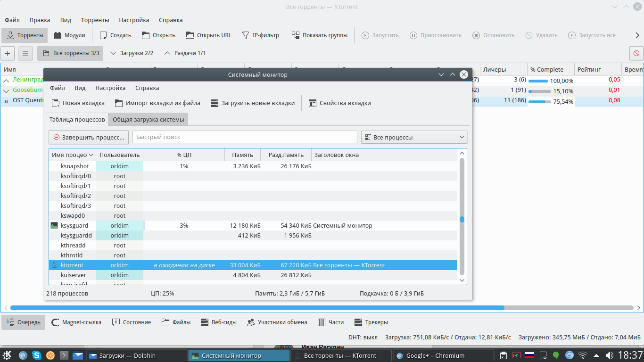Open the Все процессы filter dropdown

pos(414,137)
